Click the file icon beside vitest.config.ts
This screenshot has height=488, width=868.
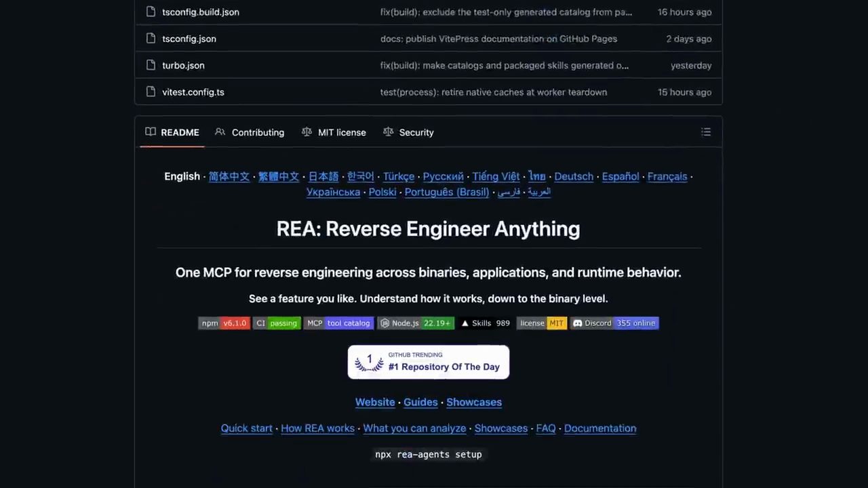click(x=151, y=92)
